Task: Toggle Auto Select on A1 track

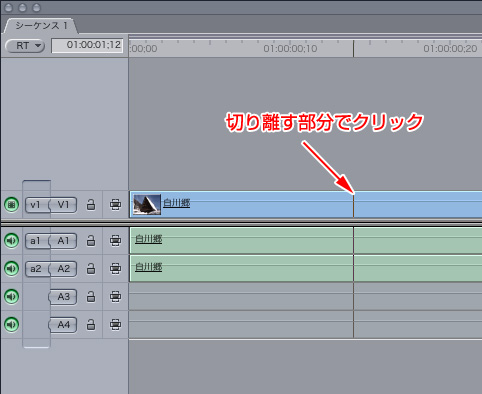Action: 115,241
